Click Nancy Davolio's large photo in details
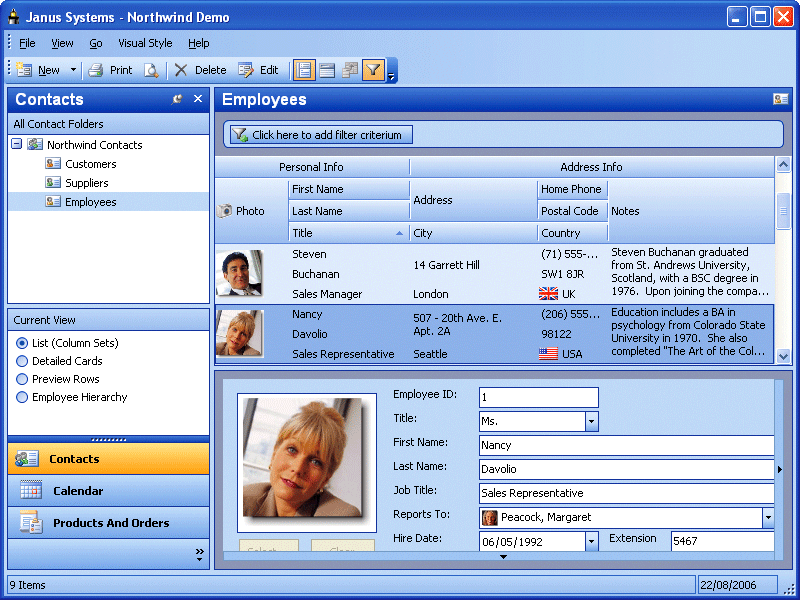 [x=307, y=463]
